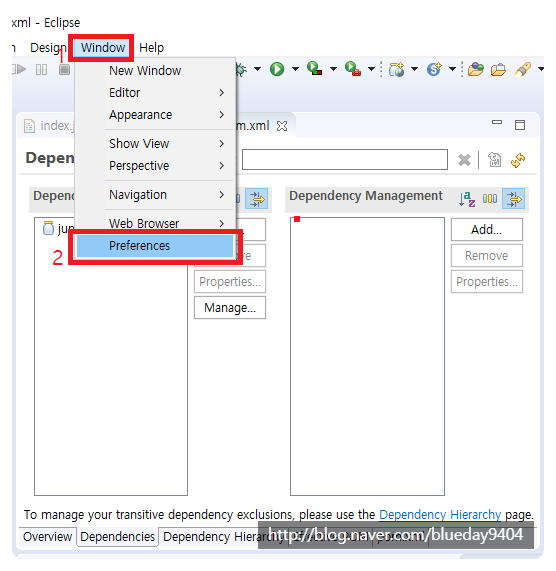The width and height of the screenshot is (556, 571).
Task: Click the filter text field
Action: tap(345, 160)
